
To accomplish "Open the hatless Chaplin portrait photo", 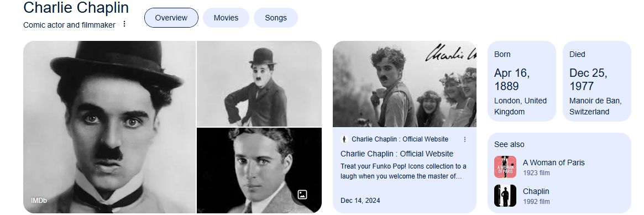I will pyautogui.click(x=259, y=170).
